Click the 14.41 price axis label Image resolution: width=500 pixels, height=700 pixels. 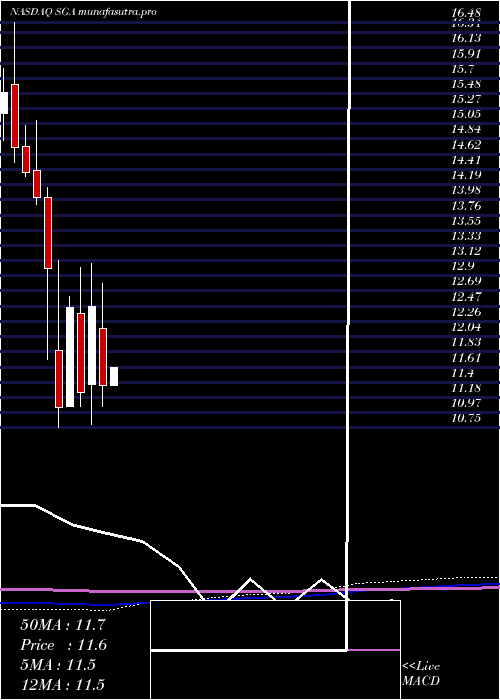[466, 160]
